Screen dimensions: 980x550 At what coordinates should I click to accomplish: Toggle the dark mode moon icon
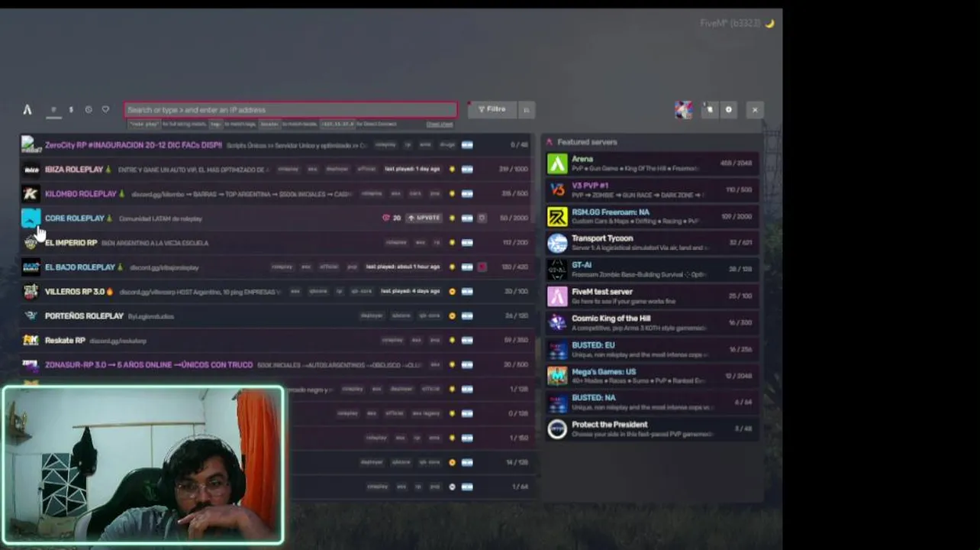point(769,24)
